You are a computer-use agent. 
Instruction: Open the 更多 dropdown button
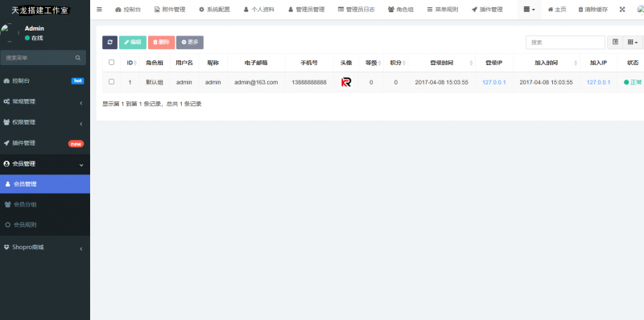[x=190, y=43]
